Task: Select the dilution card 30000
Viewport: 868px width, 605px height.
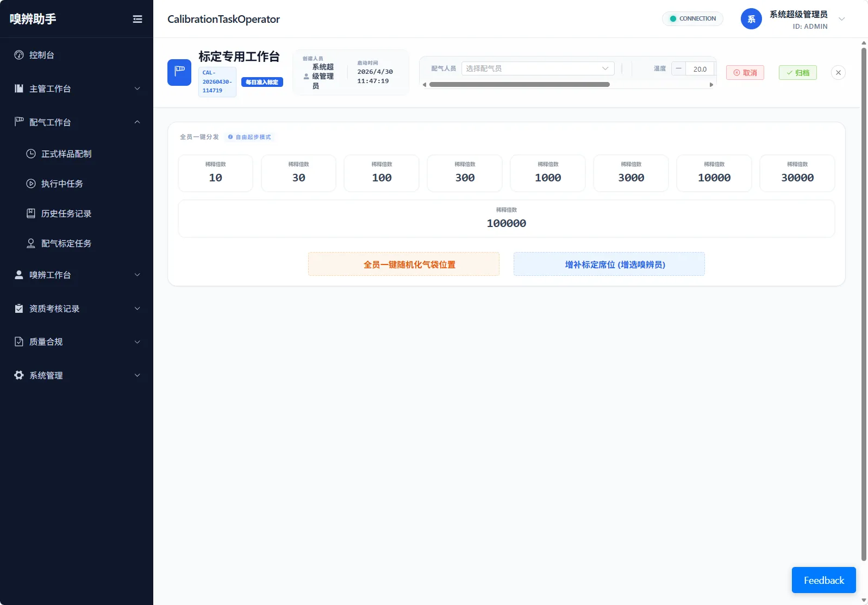Action: click(797, 173)
